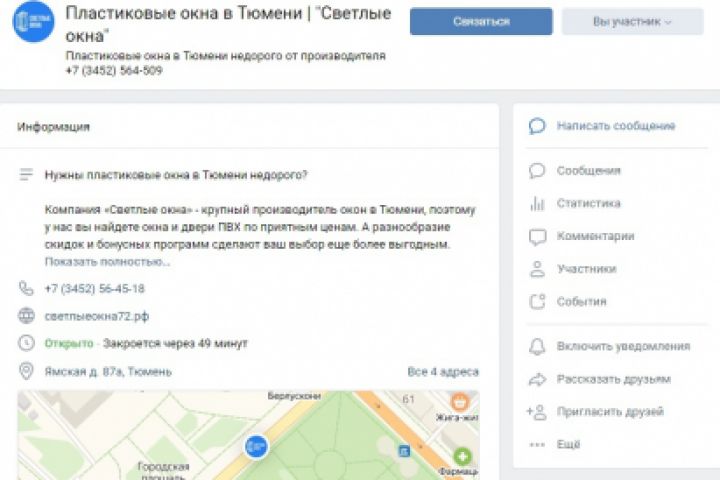Click the share arrow icon

tap(538, 380)
